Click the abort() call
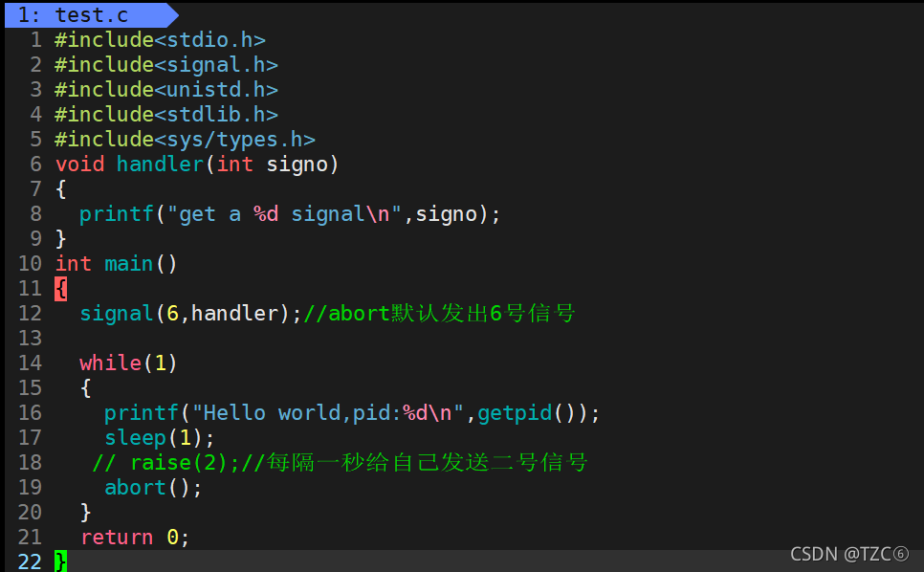The image size is (924, 572). 153,488
